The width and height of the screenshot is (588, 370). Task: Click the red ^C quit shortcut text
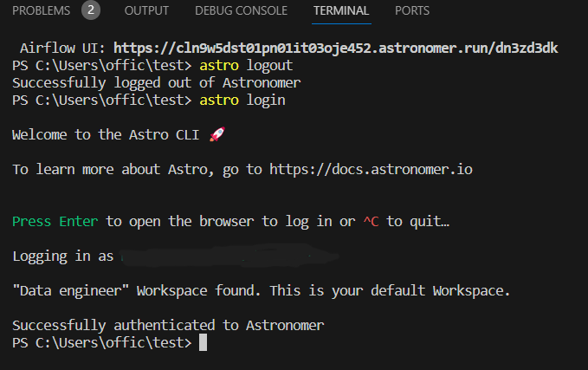pyautogui.click(x=371, y=222)
